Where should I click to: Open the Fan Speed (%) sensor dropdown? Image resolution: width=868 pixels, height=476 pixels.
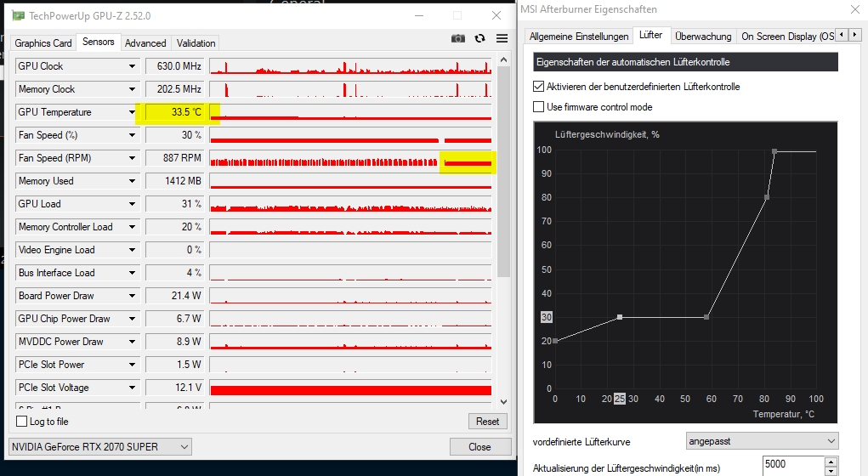click(132, 135)
